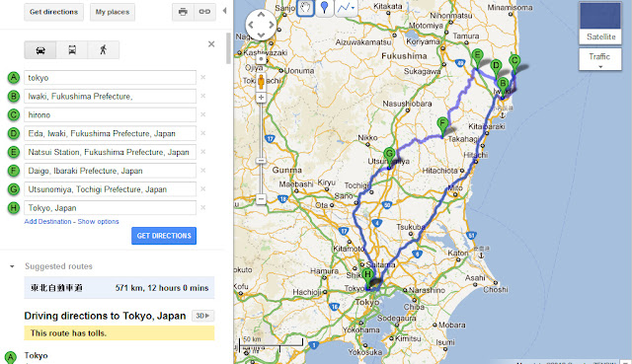This screenshot has width=632, height=364.
Task: Click the Daigo, Ibaraki destination field
Action: coord(110,171)
